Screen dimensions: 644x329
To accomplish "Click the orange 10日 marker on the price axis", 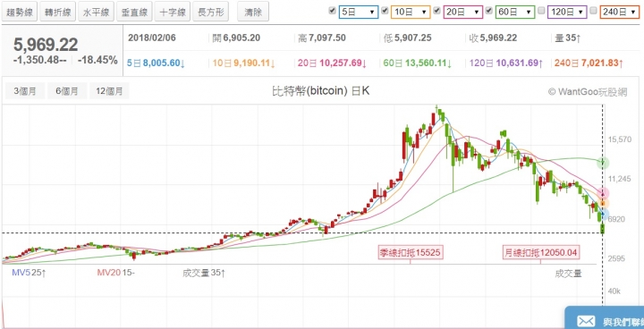I will 603,203.
